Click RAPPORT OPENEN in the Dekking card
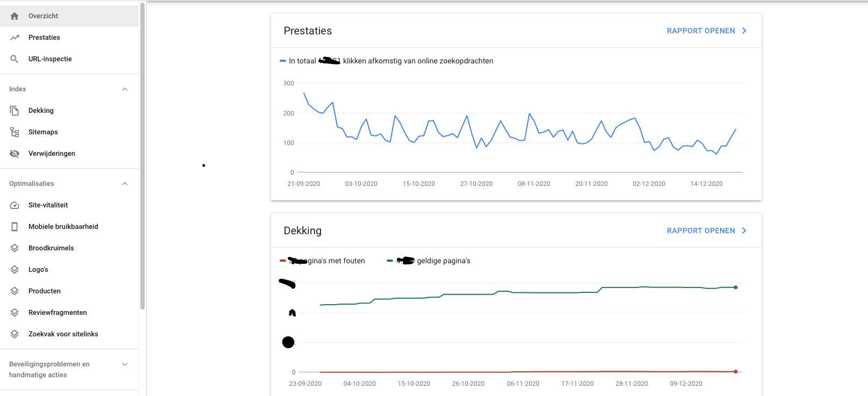868x396 pixels. pos(701,231)
